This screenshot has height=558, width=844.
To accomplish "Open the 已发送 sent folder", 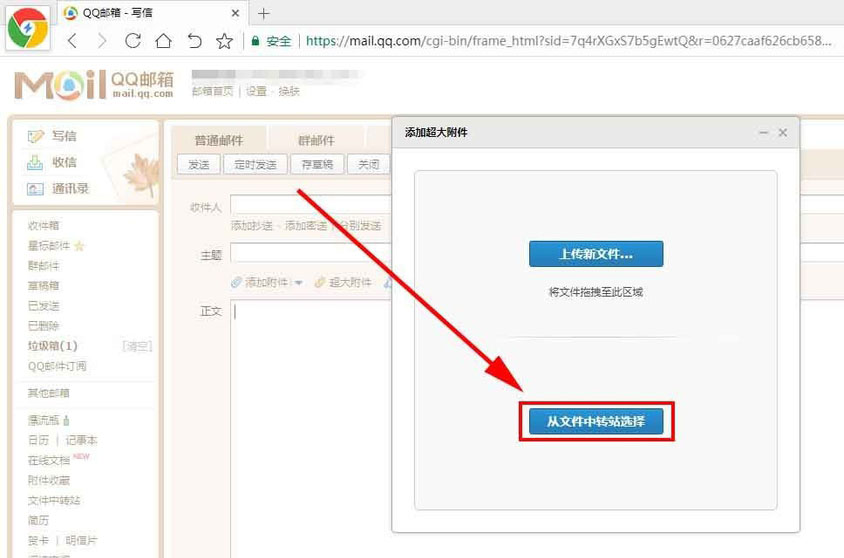I will [x=44, y=306].
